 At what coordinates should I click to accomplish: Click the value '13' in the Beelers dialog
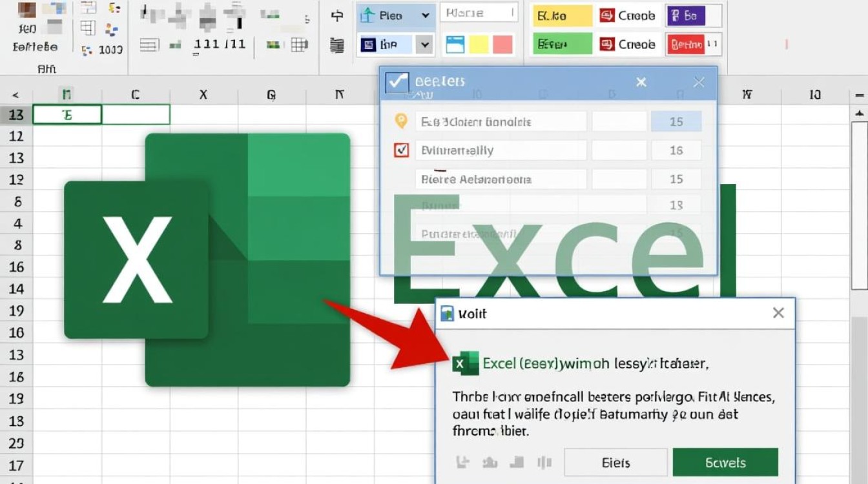pyautogui.click(x=676, y=205)
